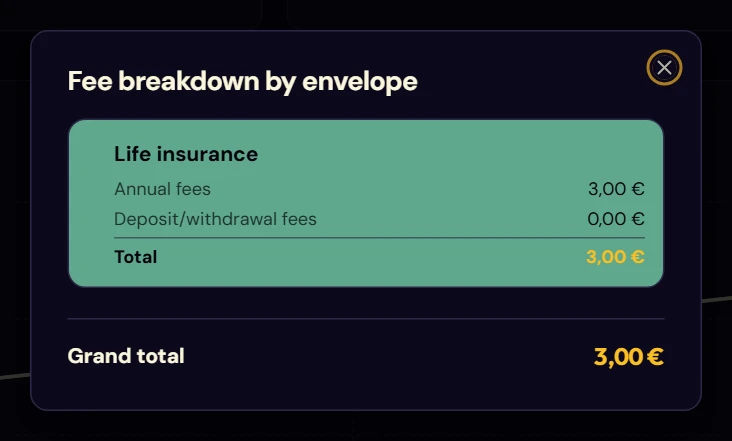Click the Annual fees label
Image resolution: width=732 pixels, height=441 pixels.
coord(162,189)
